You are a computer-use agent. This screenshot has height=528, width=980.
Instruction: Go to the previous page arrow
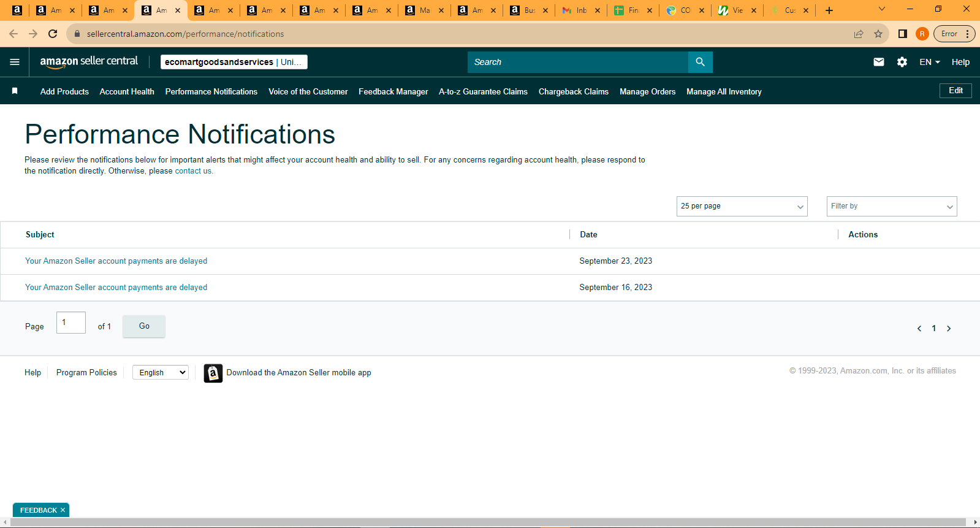919,329
